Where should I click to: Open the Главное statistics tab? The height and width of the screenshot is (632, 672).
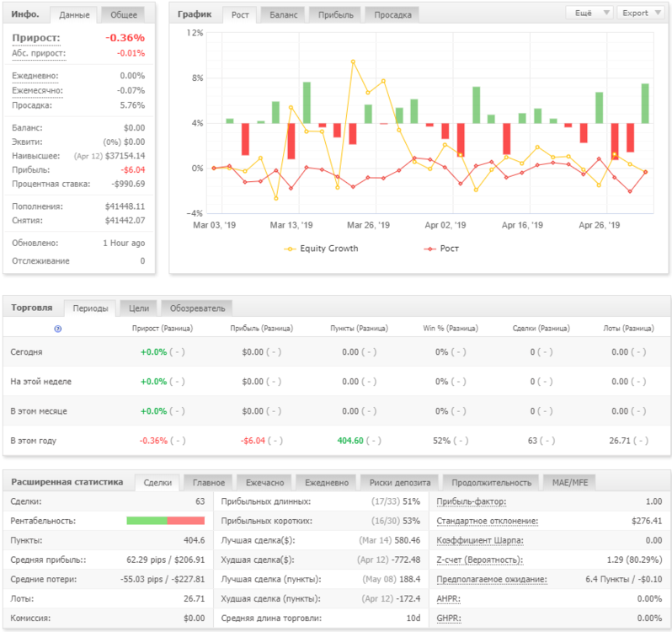click(209, 483)
